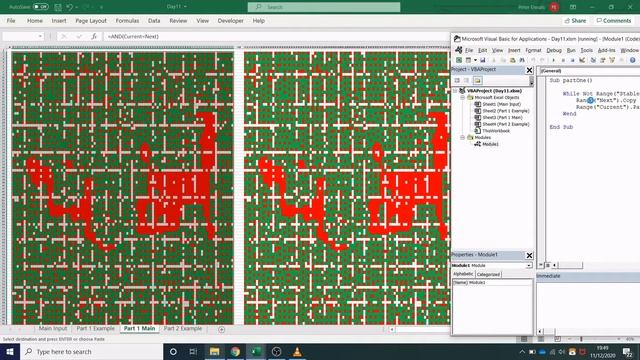Click the Excel Search box
The width and height of the screenshot is (640, 360).
(x=324, y=7)
